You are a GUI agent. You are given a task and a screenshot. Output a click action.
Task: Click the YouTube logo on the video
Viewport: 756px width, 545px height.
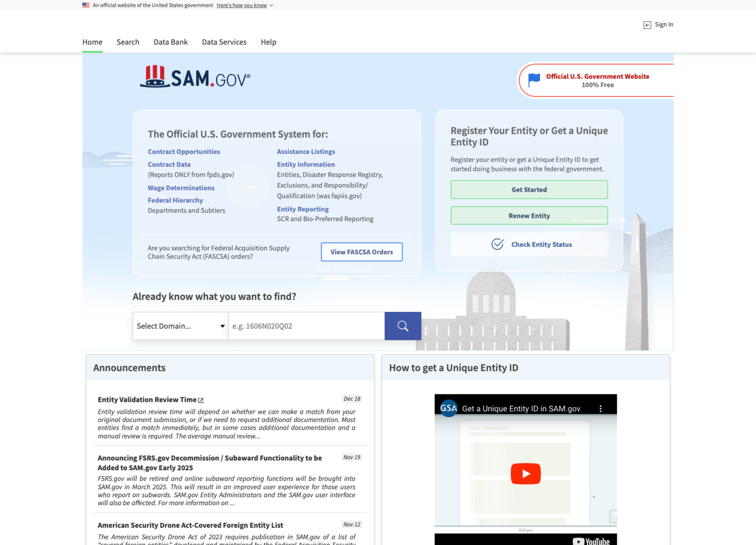[x=592, y=540]
